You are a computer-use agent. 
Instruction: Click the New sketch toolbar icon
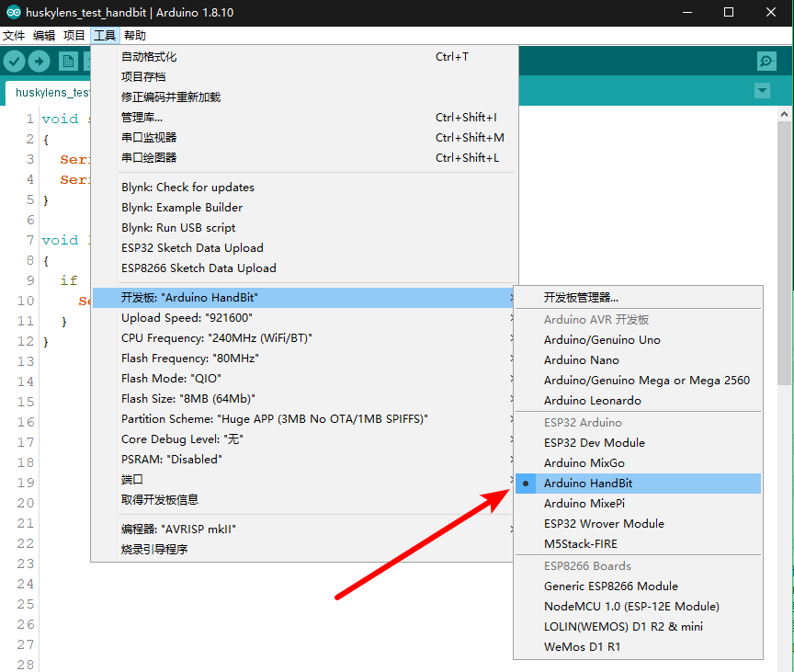(x=68, y=62)
